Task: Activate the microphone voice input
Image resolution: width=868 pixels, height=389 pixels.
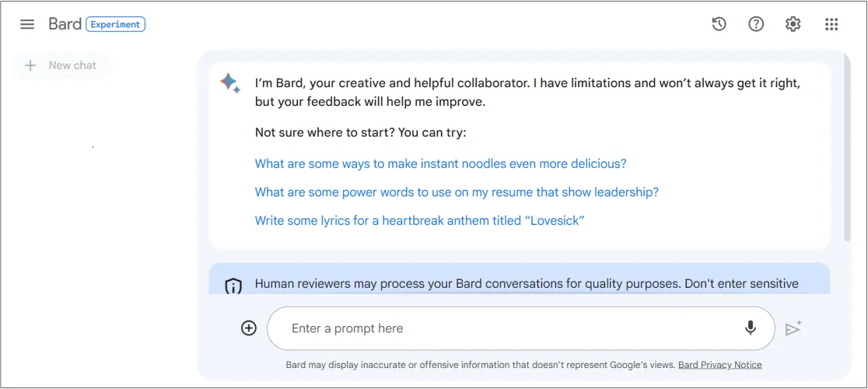Action: pos(750,328)
